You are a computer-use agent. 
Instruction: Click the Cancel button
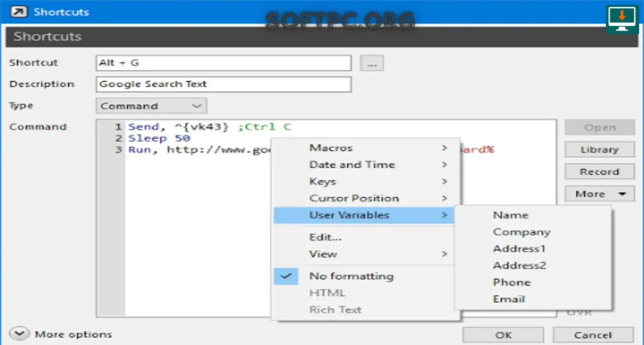click(593, 335)
